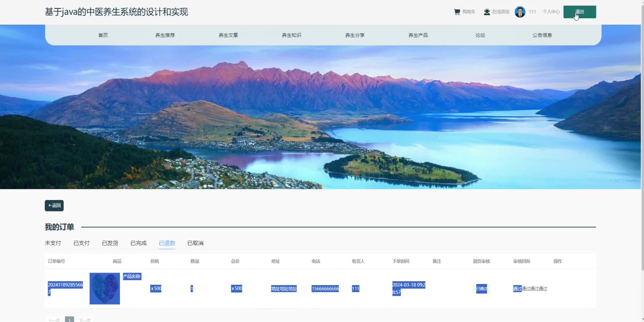Click the ←返回 back button
The width and height of the screenshot is (644, 322).
[54, 205]
